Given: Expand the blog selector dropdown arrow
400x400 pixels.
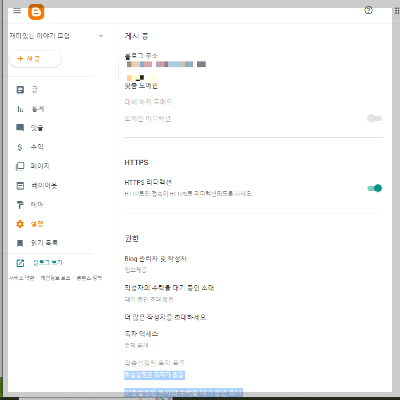Looking at the screenshot, I should (101, 36).
